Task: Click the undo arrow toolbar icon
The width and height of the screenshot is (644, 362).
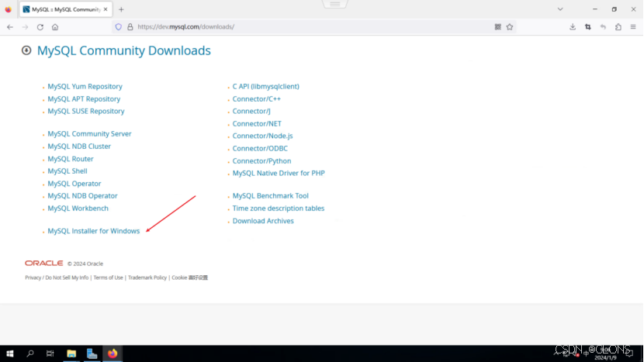Action: click(x=603, y=27)
